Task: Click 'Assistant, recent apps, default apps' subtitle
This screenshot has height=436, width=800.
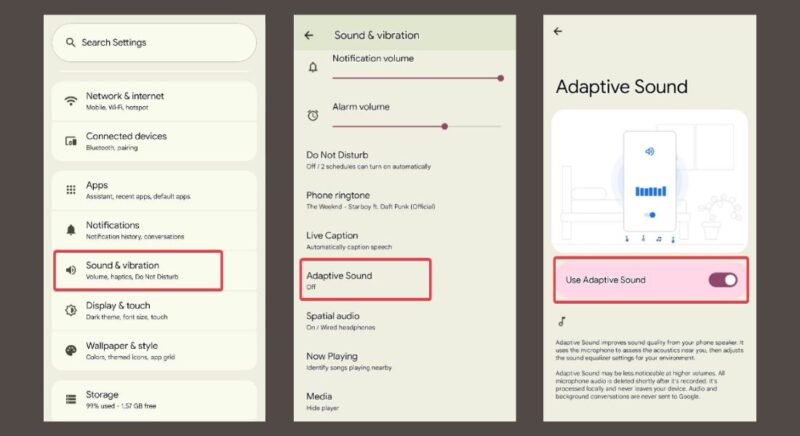Action: [138, 196]
